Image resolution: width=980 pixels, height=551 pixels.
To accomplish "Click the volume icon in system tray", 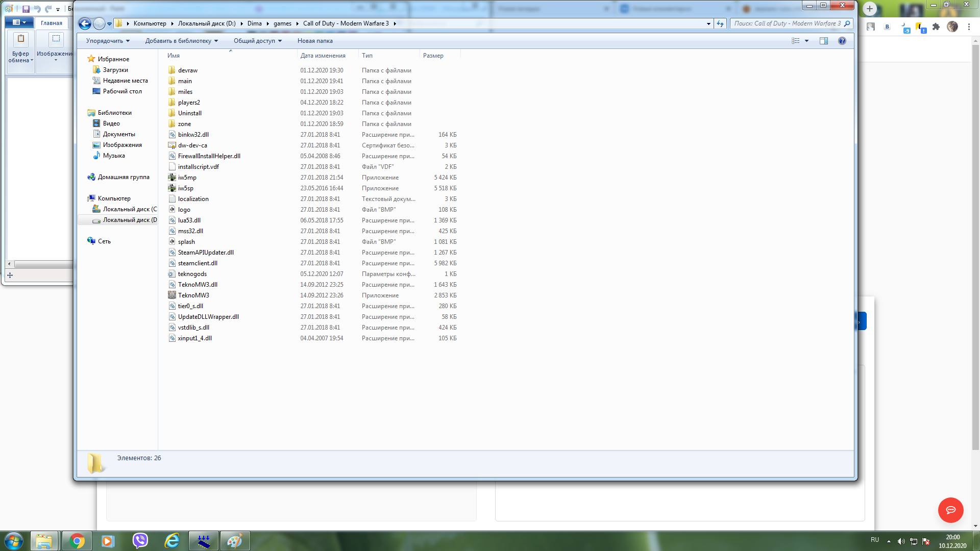I will point(901,541).
